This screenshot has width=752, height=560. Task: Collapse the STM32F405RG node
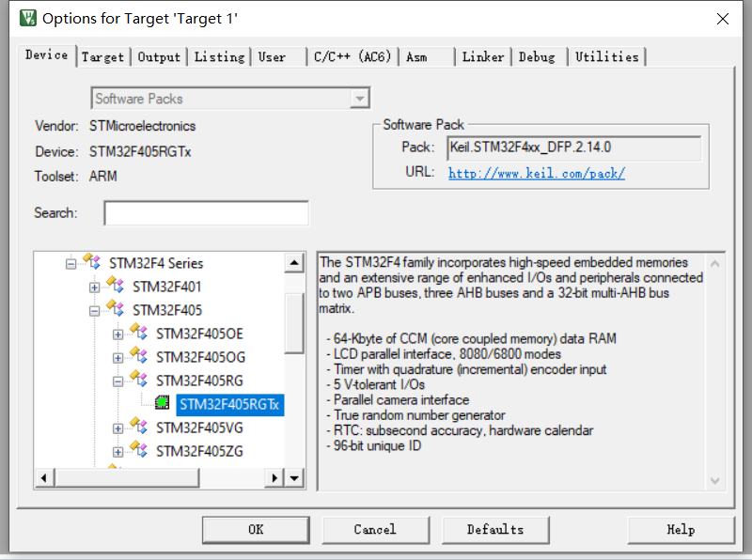pyautogui.click(x=118, y=381)
